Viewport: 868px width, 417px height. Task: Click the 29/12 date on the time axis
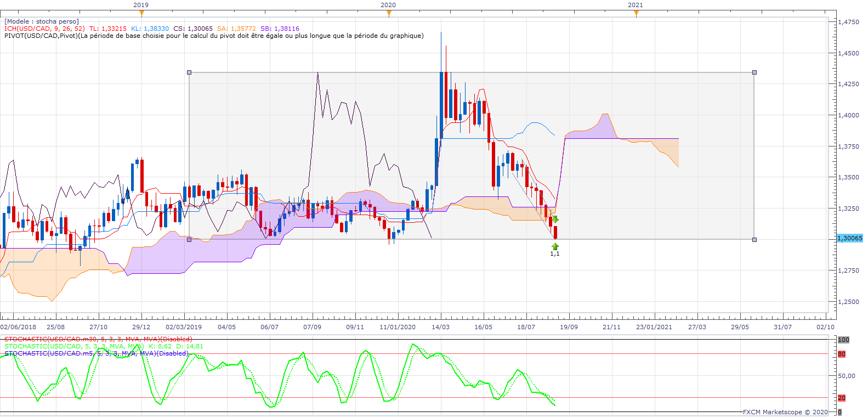(x=141, y=327)
